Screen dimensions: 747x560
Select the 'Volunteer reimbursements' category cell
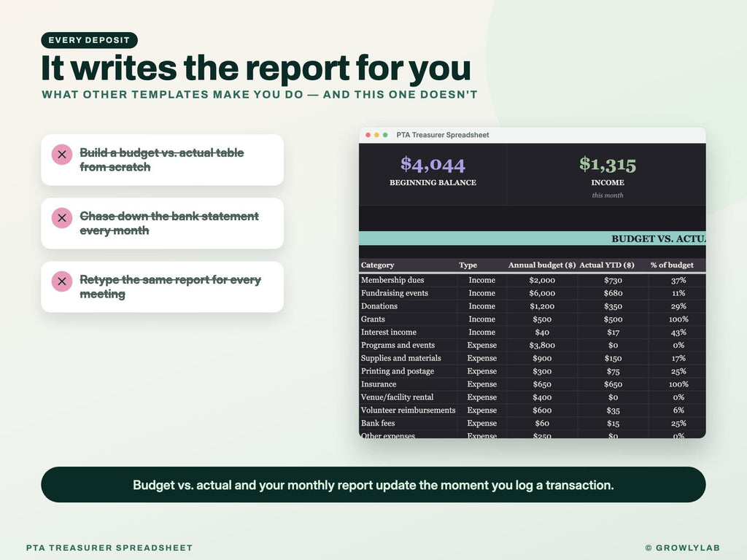[408, 410]
